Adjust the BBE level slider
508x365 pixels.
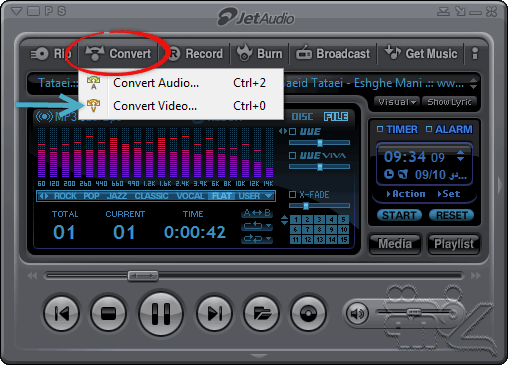point(319,143)
